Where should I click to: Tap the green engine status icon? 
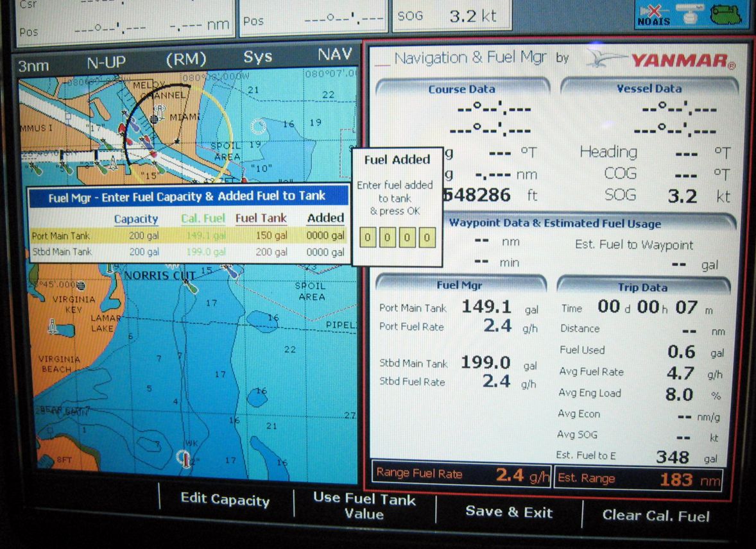pos(726,15)
